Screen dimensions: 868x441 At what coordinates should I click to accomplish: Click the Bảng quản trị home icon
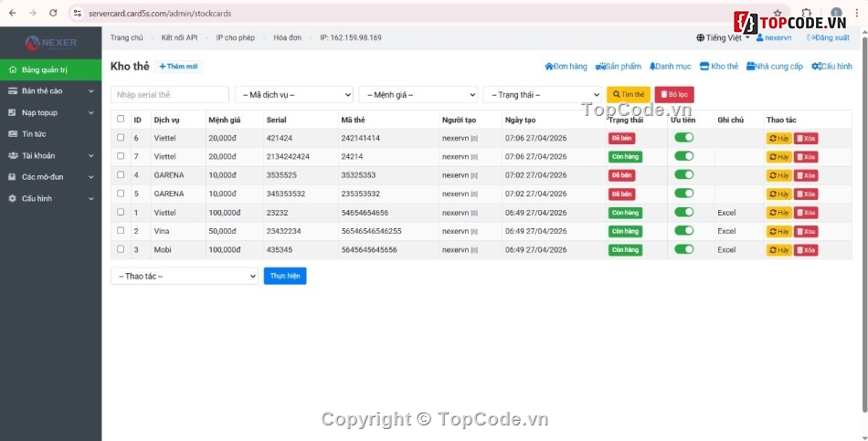pos(12,69)
